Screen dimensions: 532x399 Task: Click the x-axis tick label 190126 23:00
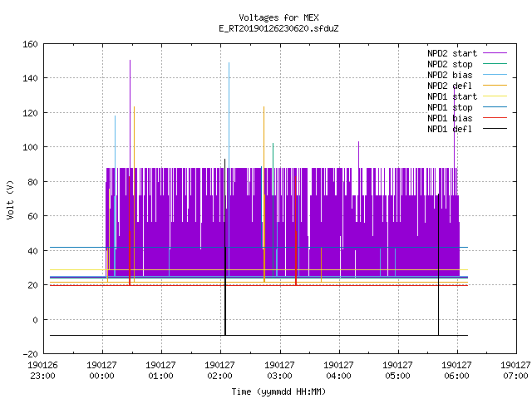(42, 371)
